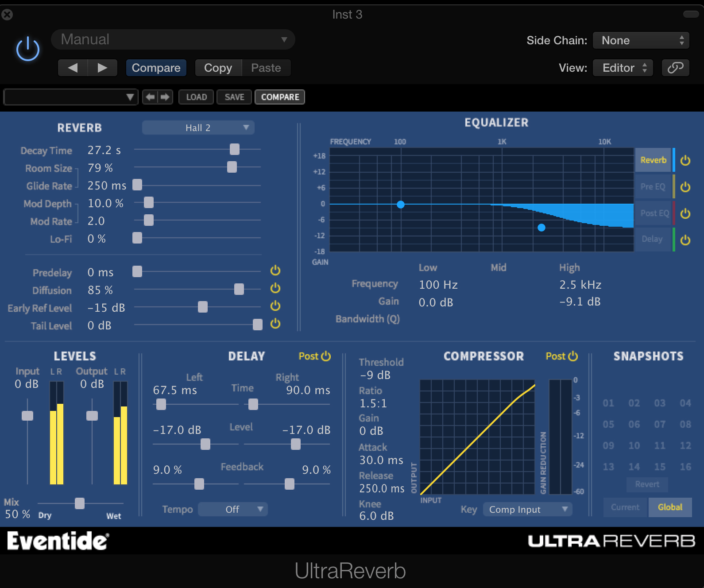Select the Post EQ tab
This screenshot has width=704, height=588.
pyautogui.click(x=654, y=213)
